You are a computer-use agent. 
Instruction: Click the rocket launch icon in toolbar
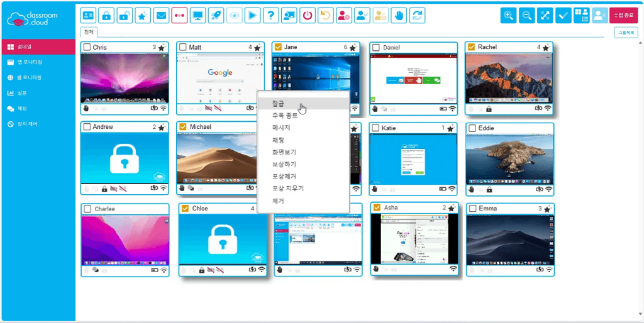[216, 15]
